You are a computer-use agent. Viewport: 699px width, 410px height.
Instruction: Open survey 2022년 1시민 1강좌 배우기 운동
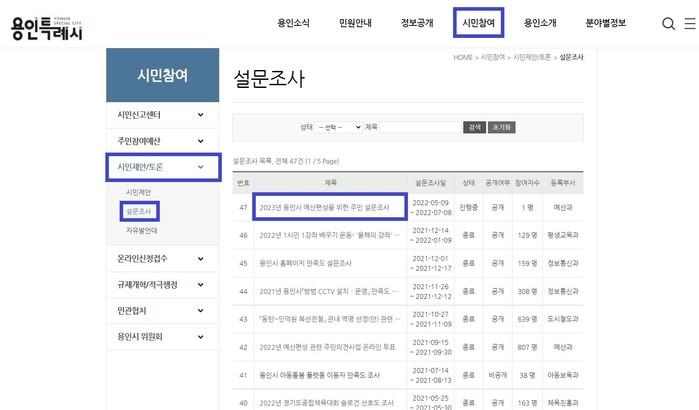click(329, 235)
